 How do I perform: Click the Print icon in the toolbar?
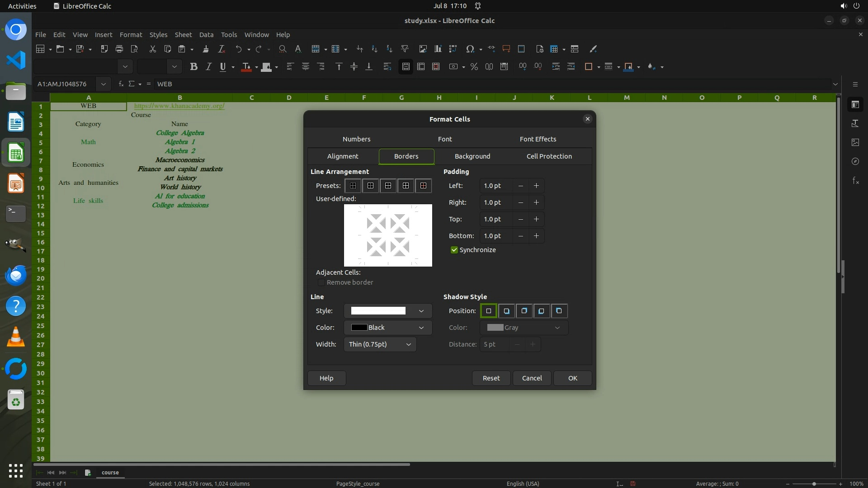point(119,49)
